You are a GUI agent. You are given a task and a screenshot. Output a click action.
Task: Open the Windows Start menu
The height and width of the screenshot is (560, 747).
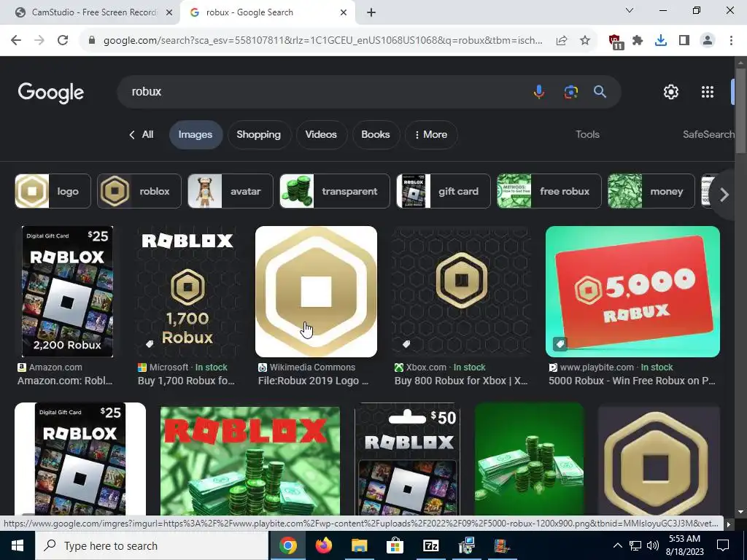18,545
